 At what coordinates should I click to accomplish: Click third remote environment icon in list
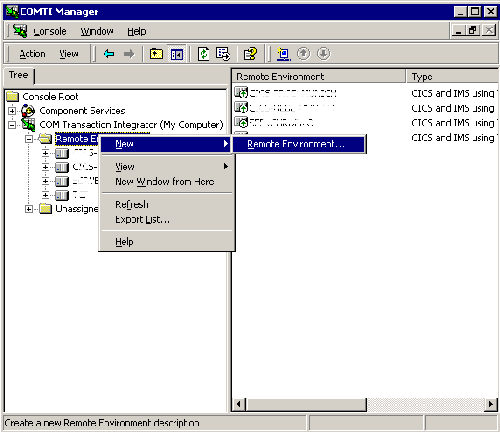(x=241, y=122)
